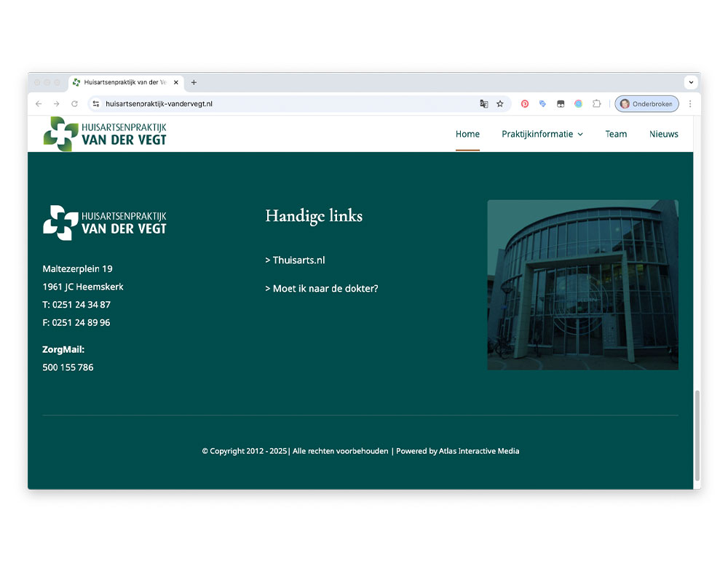
Task: Open the Extensions puzzle piece menu
Action: click(x=596, y=104)
